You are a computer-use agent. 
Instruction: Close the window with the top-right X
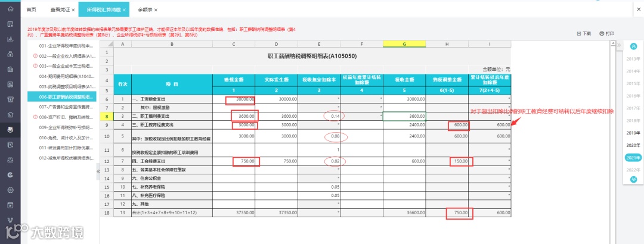639,9
